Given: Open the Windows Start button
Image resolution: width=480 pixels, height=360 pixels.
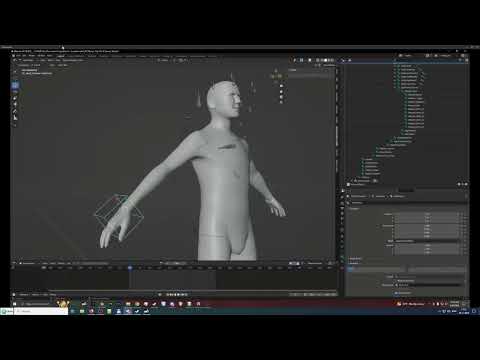Looking at the screenshot, I should [x=7, y=311].
